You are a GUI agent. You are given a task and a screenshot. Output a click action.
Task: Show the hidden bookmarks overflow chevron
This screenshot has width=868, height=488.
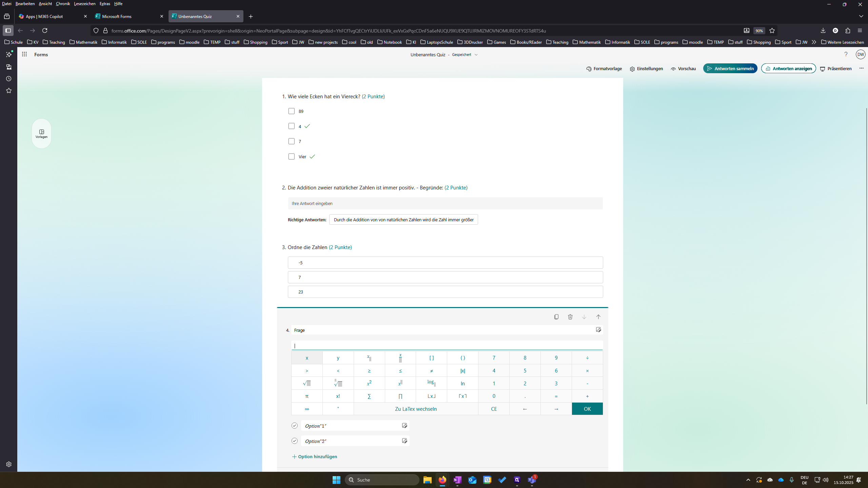[814, 42]
